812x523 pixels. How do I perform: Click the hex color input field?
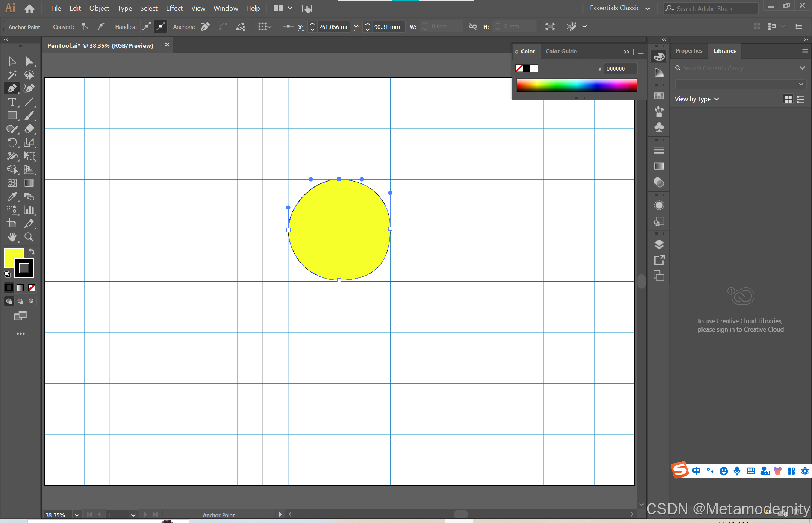click(x=620, y=69)
